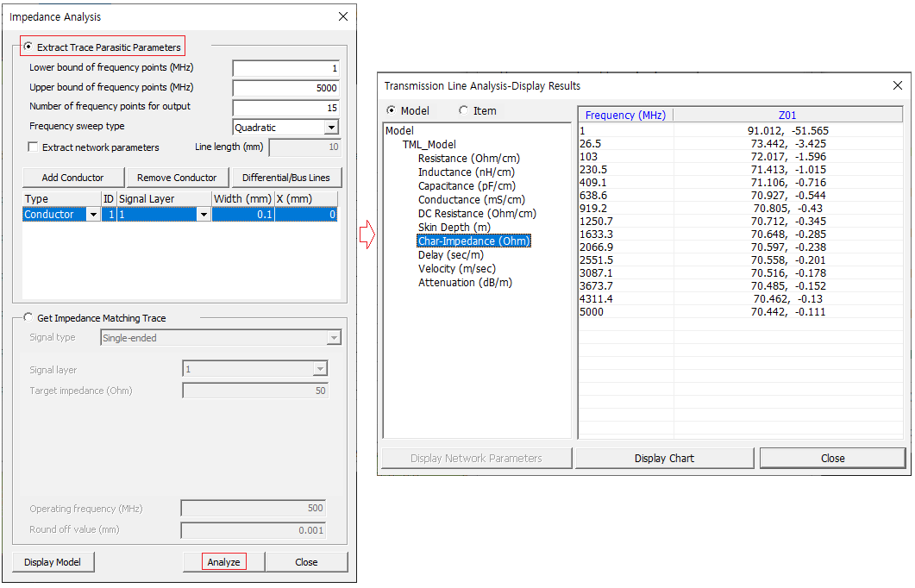Open the Frequency sweep type dropdown
The image size is (915, 588).
331,128
